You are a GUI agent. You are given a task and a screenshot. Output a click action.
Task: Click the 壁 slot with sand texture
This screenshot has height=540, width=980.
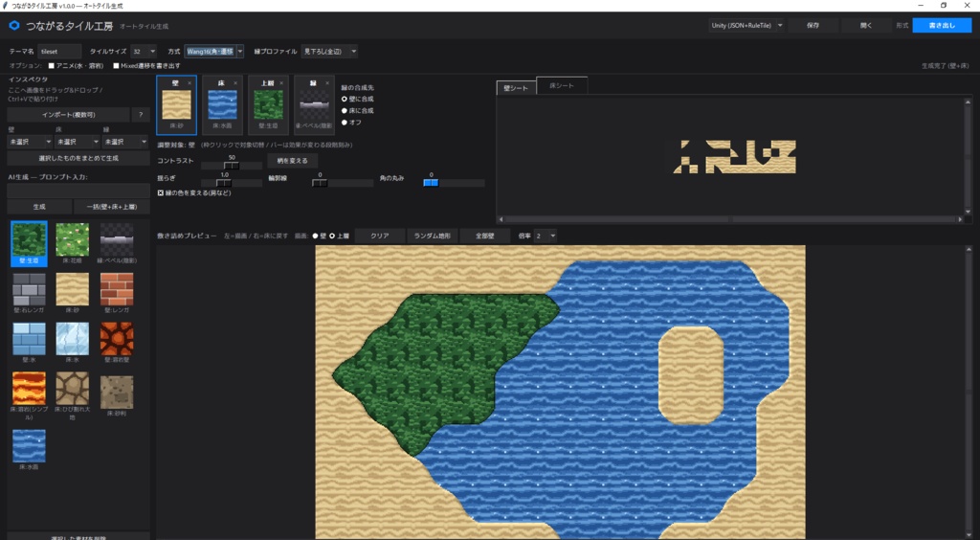176,105
